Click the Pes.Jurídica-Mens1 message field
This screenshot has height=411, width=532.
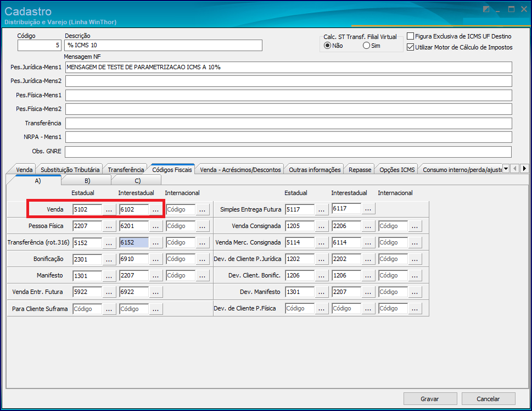[288, 67]
